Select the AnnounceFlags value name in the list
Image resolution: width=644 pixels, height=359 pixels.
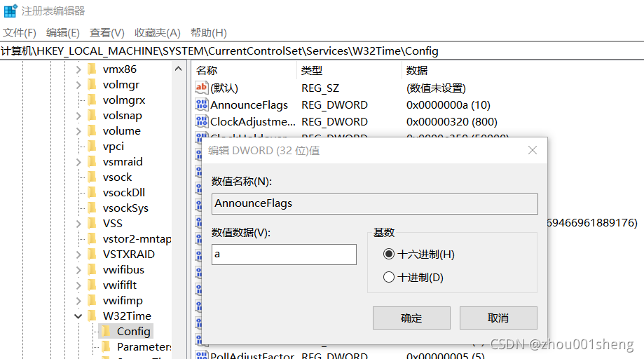click(x=249, y=104)
